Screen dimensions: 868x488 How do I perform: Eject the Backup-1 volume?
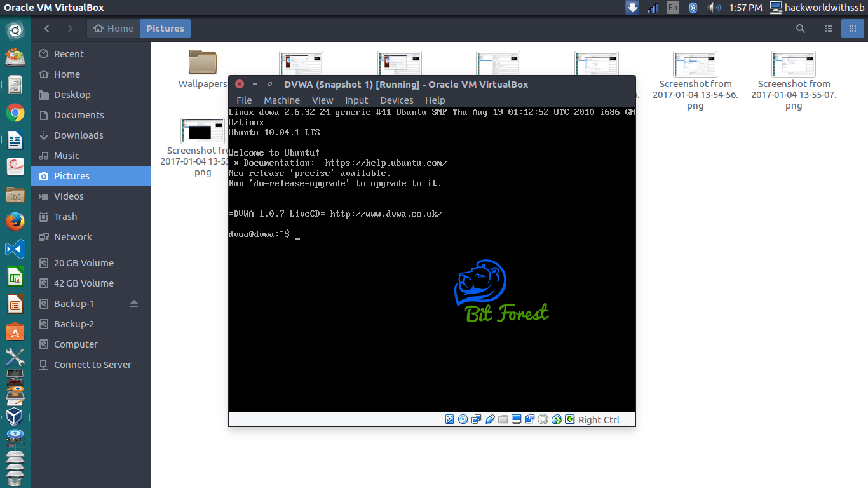point(134,304)
